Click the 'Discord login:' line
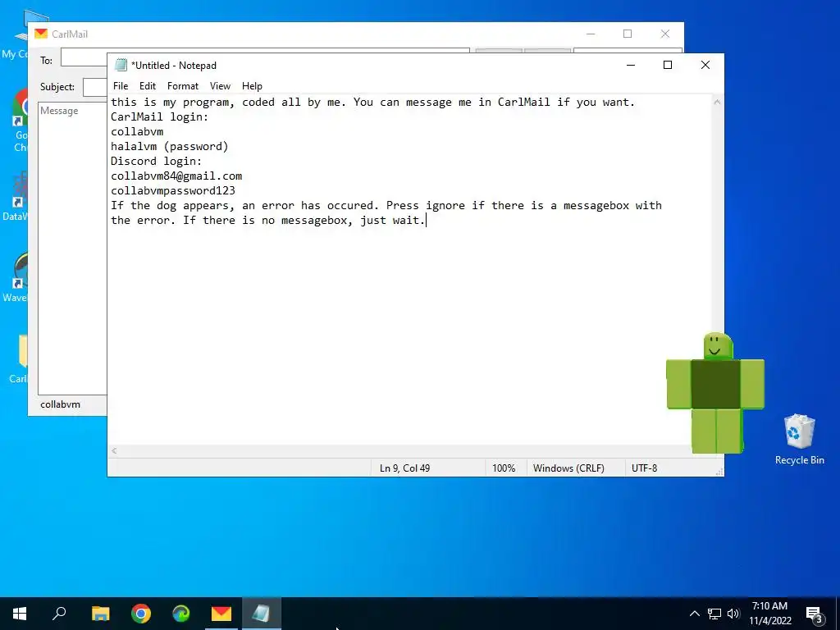The height and width of the screenshot is (630, 840). [157, 162]
